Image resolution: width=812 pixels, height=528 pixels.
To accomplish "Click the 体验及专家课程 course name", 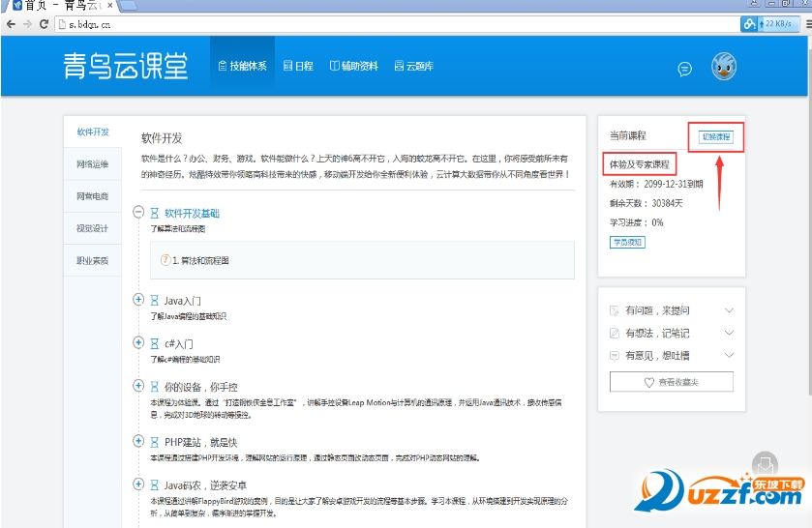I will (640, 164).
